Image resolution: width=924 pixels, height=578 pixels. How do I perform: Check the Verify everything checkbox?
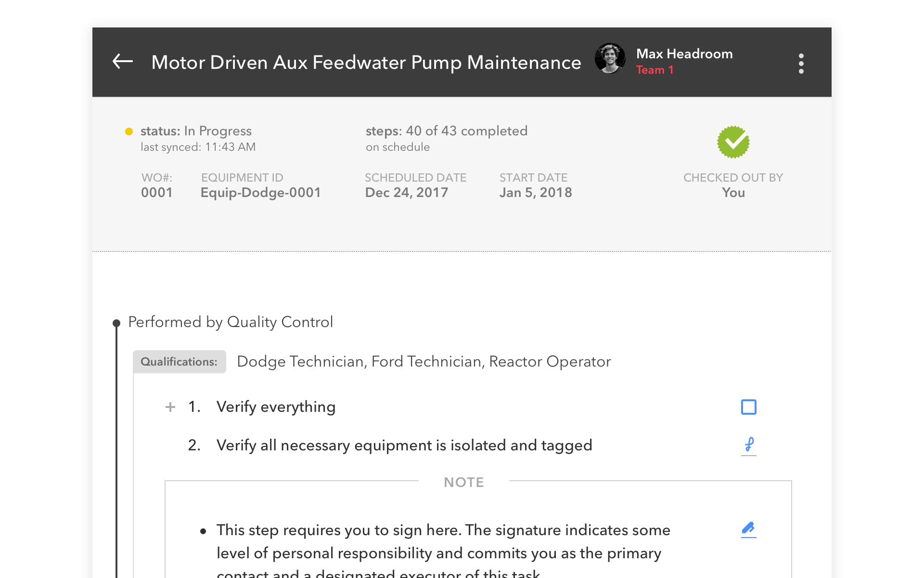pos(748,407)
